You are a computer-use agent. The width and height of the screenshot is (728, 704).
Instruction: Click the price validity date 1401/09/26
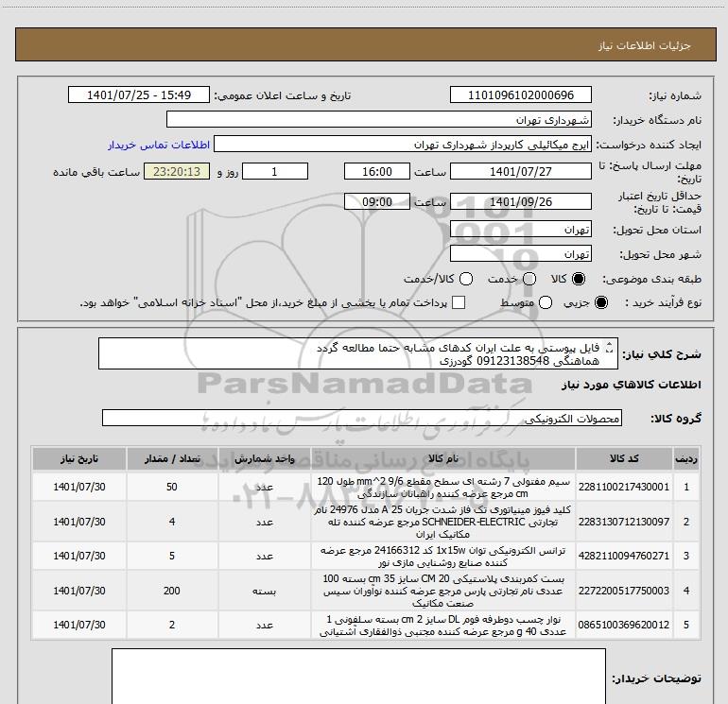[x=520, y=201]
